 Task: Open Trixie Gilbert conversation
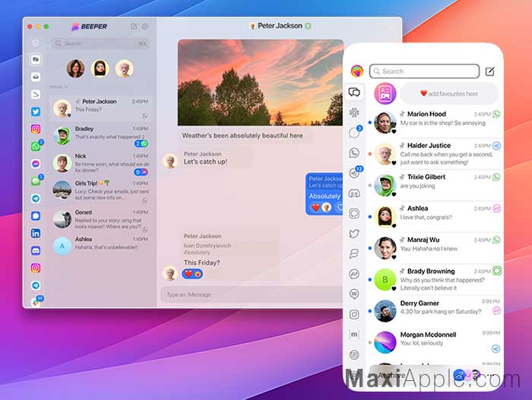coord(435,185)
